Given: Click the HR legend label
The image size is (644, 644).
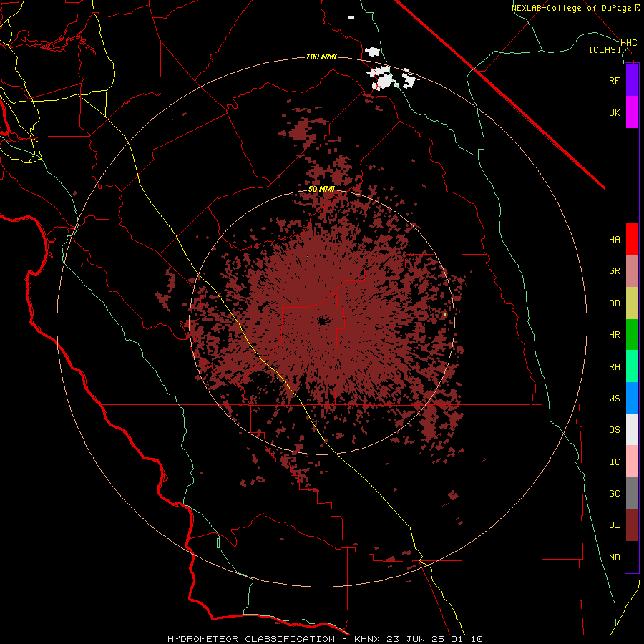Looking at the screenshot, I should tap(614, 335).
